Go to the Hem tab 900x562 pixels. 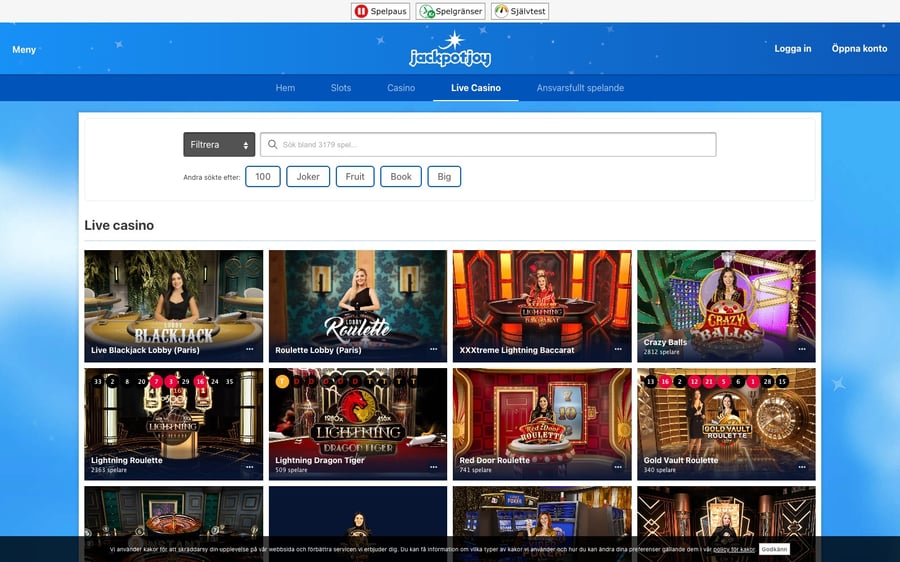pos(285,88)
